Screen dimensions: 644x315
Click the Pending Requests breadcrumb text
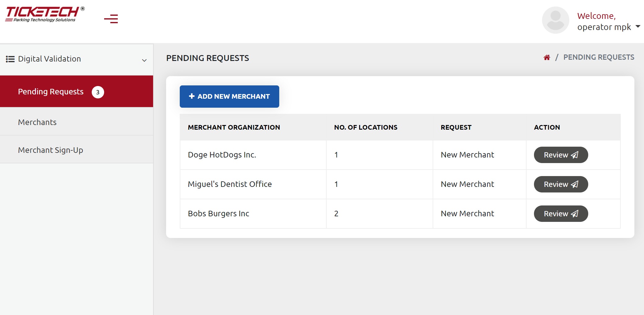599,57
